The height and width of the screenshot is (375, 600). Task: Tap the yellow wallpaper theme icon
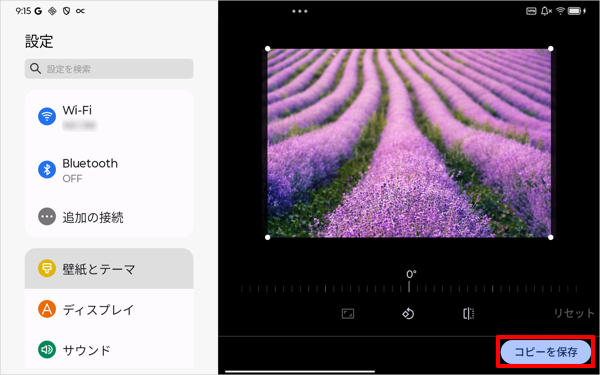[x=47, y=269]
